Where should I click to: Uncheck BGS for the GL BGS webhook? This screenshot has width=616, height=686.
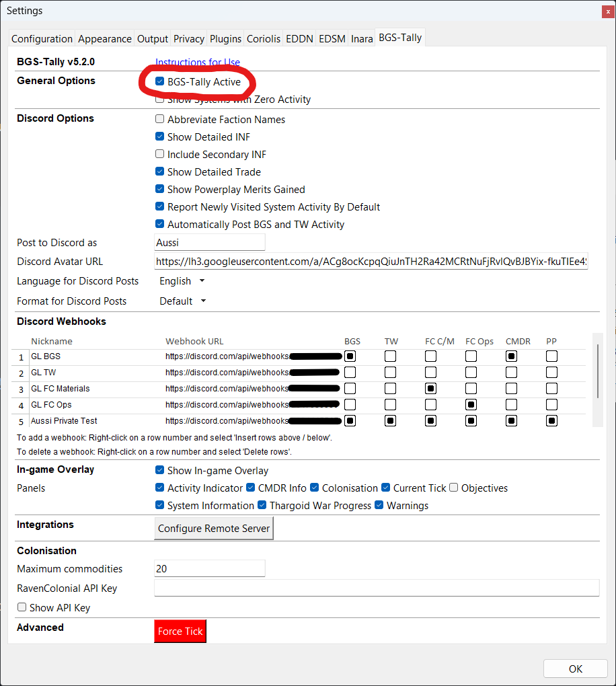[x=350, y=356]
